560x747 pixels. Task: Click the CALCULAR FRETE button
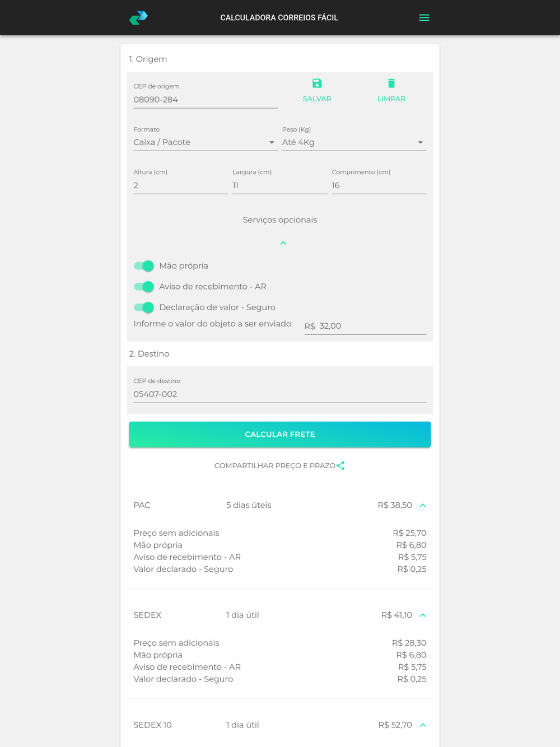(x=280, y=435)
